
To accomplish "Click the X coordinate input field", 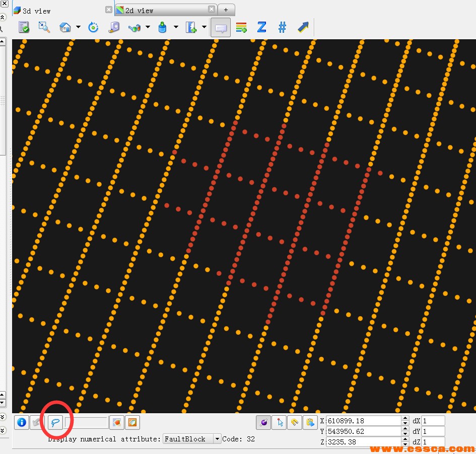I will click(364, 421).
